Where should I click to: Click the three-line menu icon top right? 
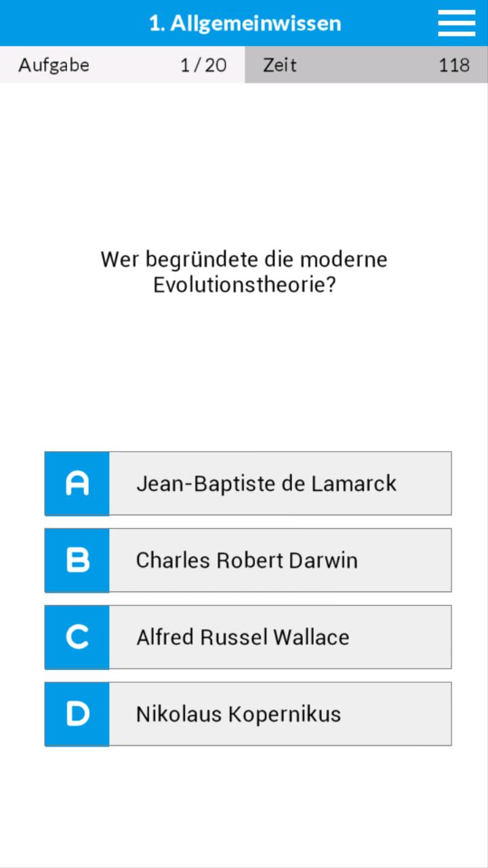point(456,22)
